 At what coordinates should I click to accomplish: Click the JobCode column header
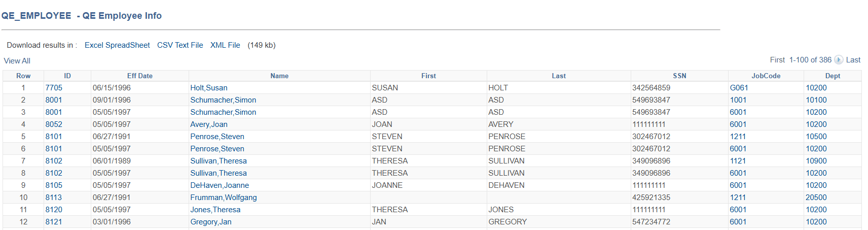pos(766,76)
